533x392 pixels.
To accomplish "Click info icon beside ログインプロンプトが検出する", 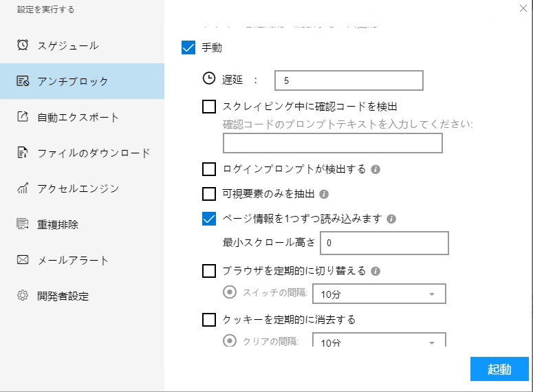I will point(376,169).
